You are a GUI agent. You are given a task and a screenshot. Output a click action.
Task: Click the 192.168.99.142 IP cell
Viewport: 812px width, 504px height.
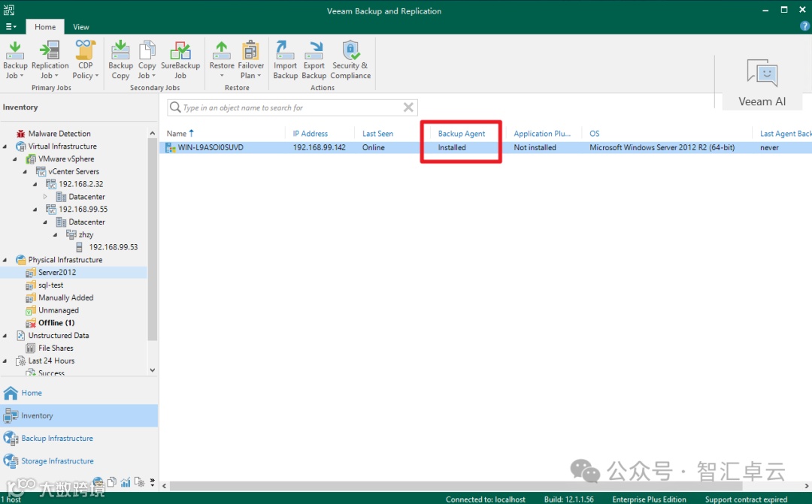(x=319, y=147)
